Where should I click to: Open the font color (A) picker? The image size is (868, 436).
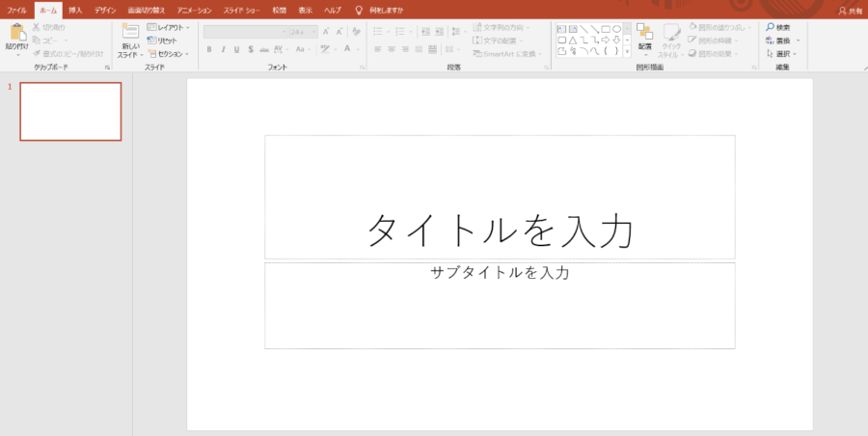pos(346,49)
